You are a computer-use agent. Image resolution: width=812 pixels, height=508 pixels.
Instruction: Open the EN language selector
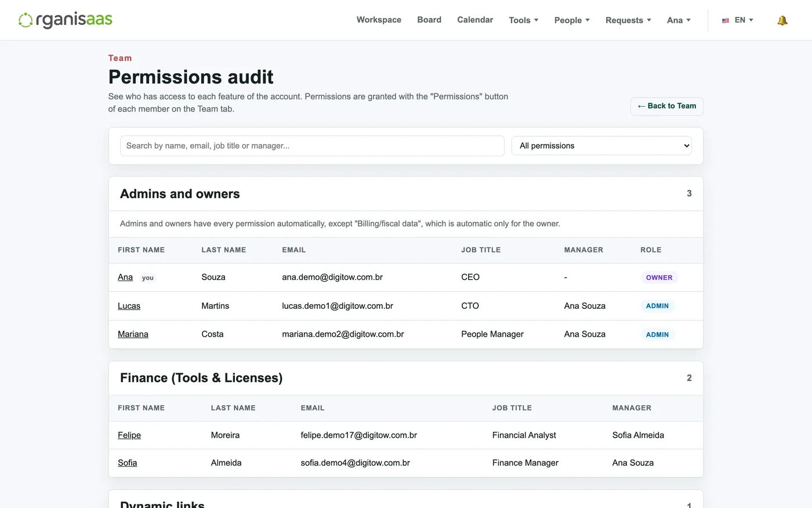pos(738,20)
